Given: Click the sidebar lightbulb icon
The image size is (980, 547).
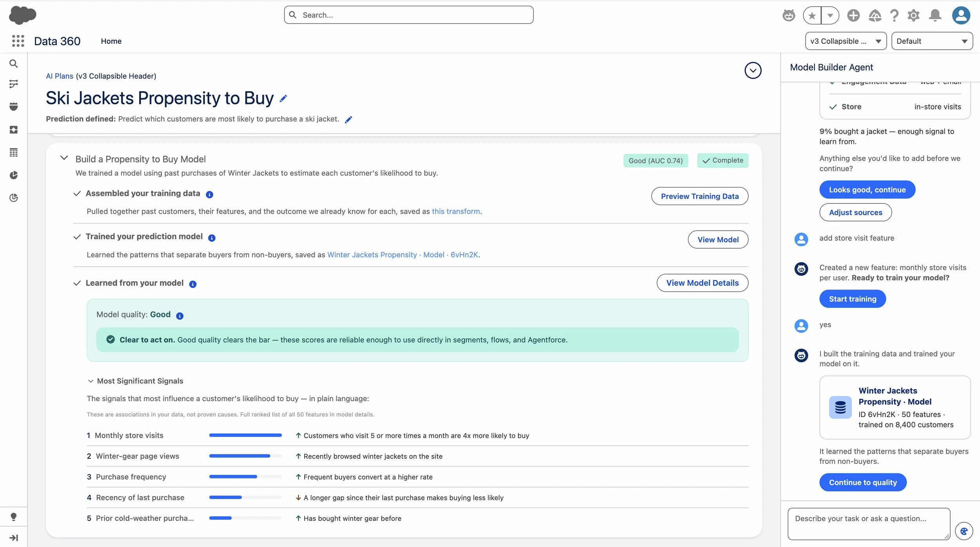Looking at the screenshot, I should click(14, 516).
